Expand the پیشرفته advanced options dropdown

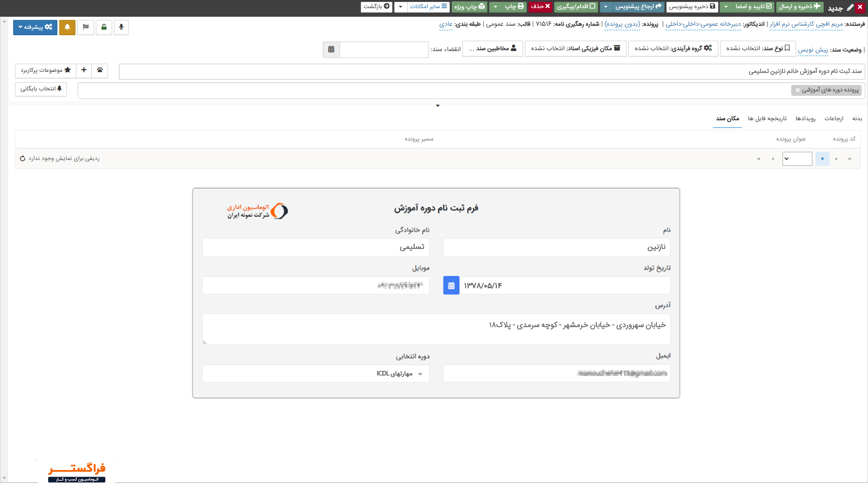click(x=35, y=27)
